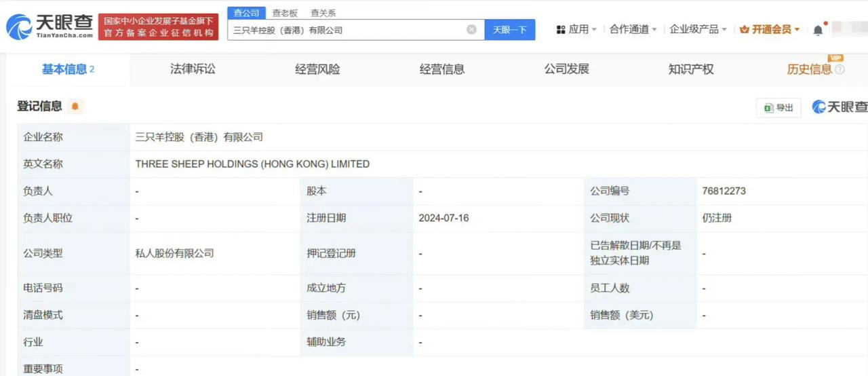Click the 辅助业务 label cell
Image resolution: width=868 pixels, height=376 pixels.
coord(357,342)
